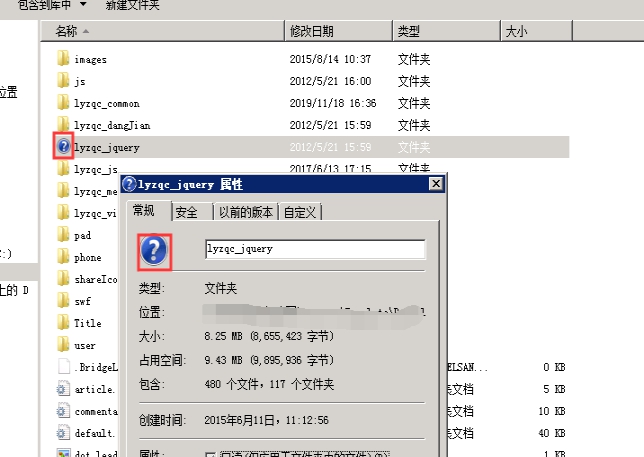Open the 包含到库中 dropdown
644x457 pixels.
pyautogui.click(x=74, y=6)
